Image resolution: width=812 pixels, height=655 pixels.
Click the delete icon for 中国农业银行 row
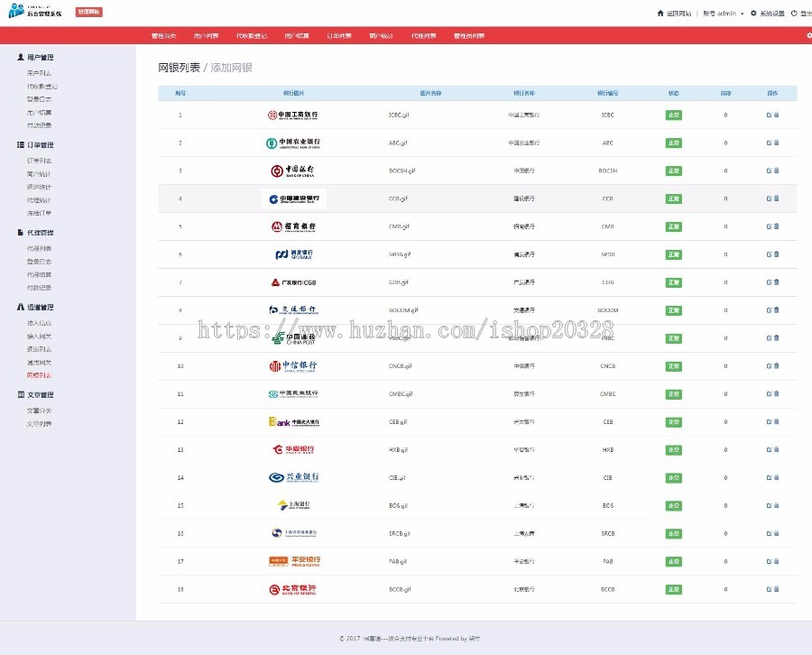(x=776, y=143)
